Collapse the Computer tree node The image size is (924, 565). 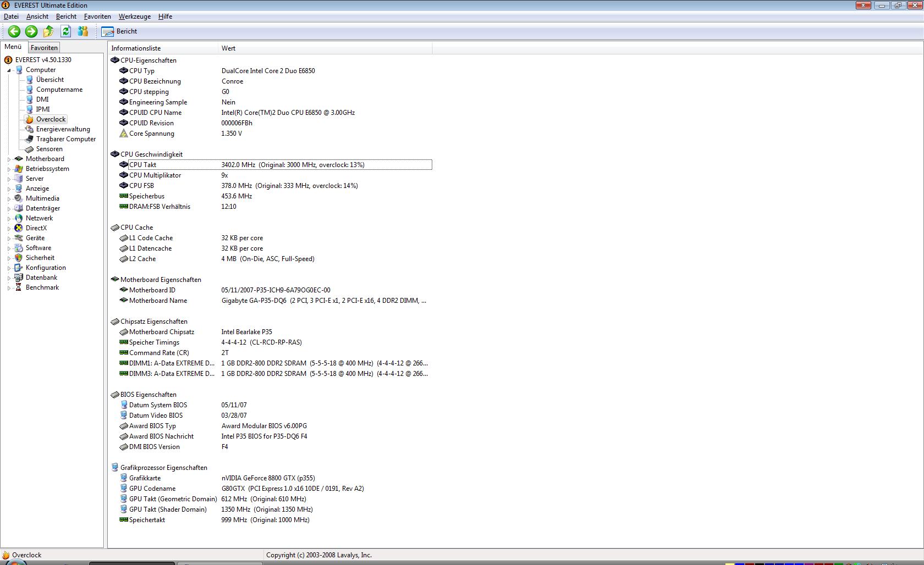(x=9, y=70)
